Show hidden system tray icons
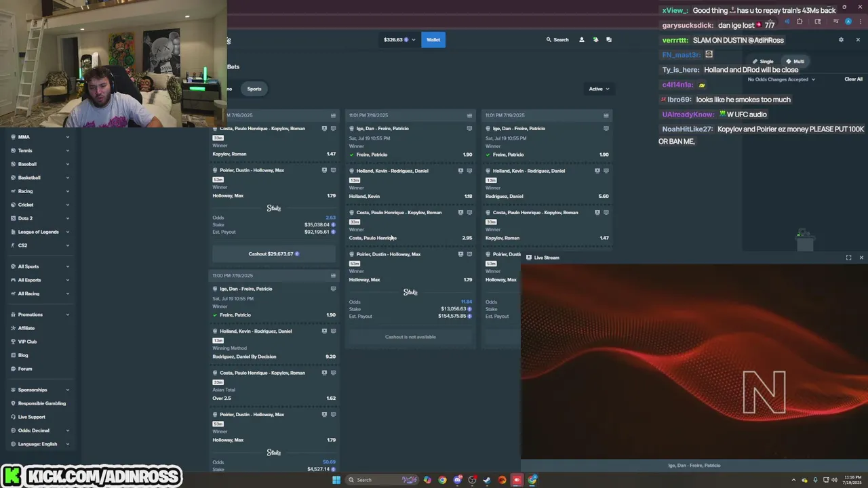This screenshot has width=868, height=488. pos(795,480)
